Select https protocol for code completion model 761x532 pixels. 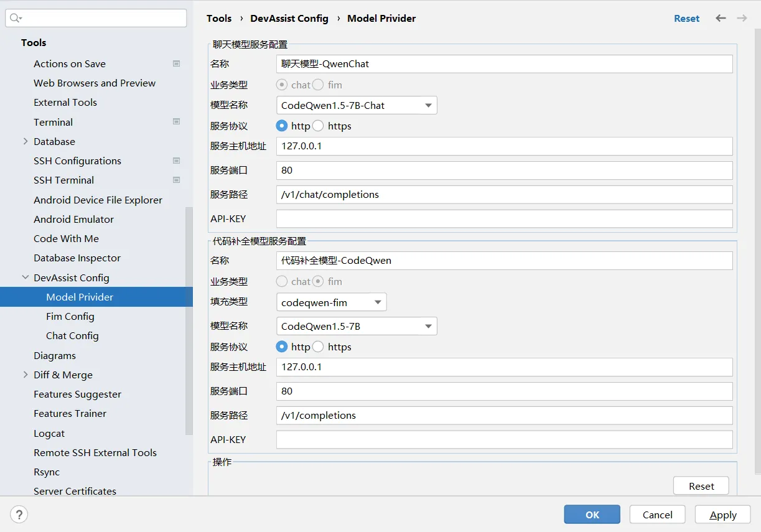pos(318,347)
